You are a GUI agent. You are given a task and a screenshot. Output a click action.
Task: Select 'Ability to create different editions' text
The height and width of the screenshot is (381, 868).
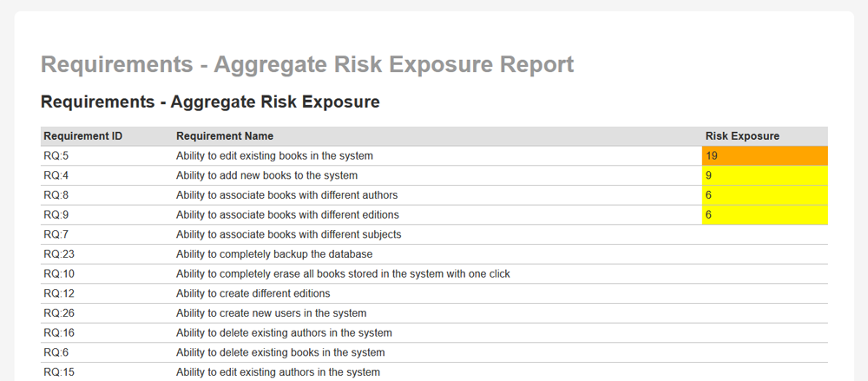pyautogui.click(x=253, y=293)
